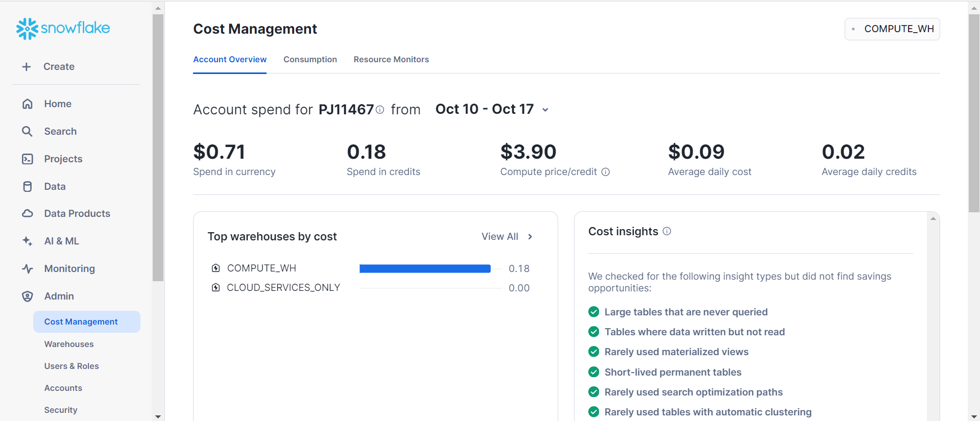Open Cost Management in the sidebar
This screenshot has width=980, height=421.
pos(87,322)
